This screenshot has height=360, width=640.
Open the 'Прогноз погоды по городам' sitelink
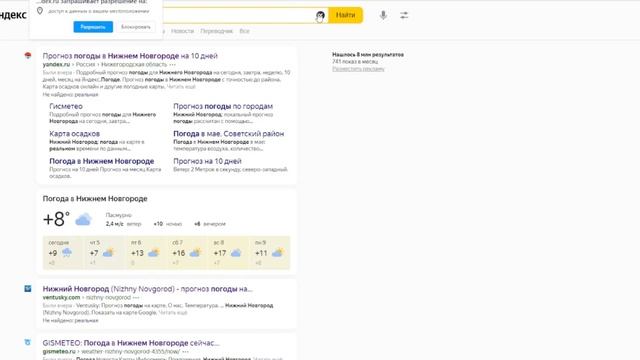tap(223, 106)
